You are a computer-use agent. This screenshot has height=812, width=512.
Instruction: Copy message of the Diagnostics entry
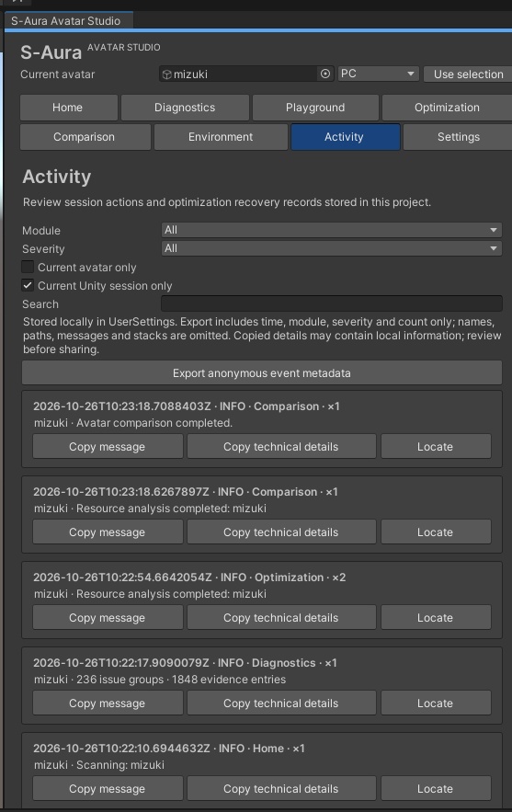pyautogui.click(x=108, y=703)
